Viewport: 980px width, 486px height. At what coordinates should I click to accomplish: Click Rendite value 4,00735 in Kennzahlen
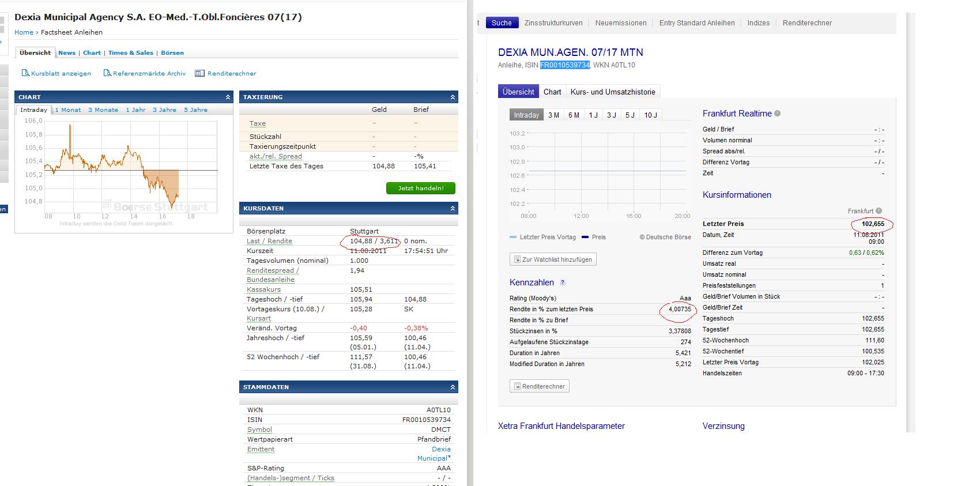pyautogui.click(x=680, y=309)
